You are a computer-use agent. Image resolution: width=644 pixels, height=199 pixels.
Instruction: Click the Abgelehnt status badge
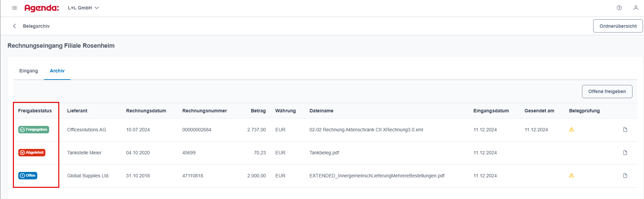pos(32,153)
